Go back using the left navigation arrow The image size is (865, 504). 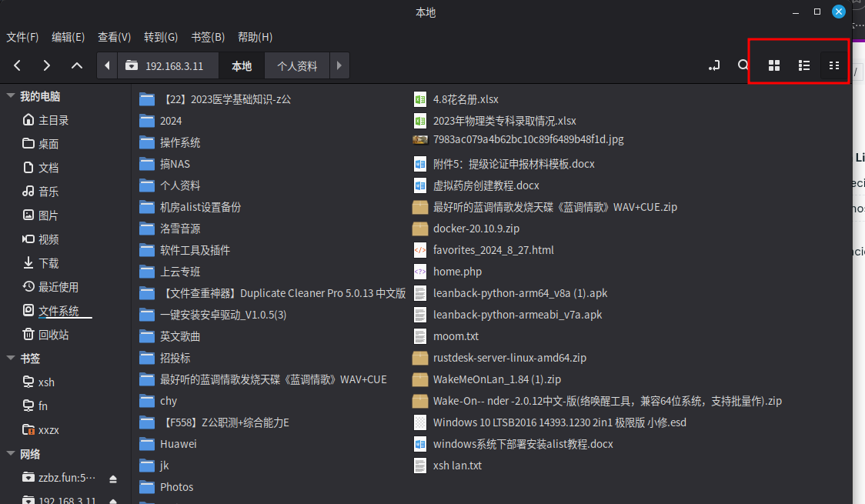[x=17, y=65]
